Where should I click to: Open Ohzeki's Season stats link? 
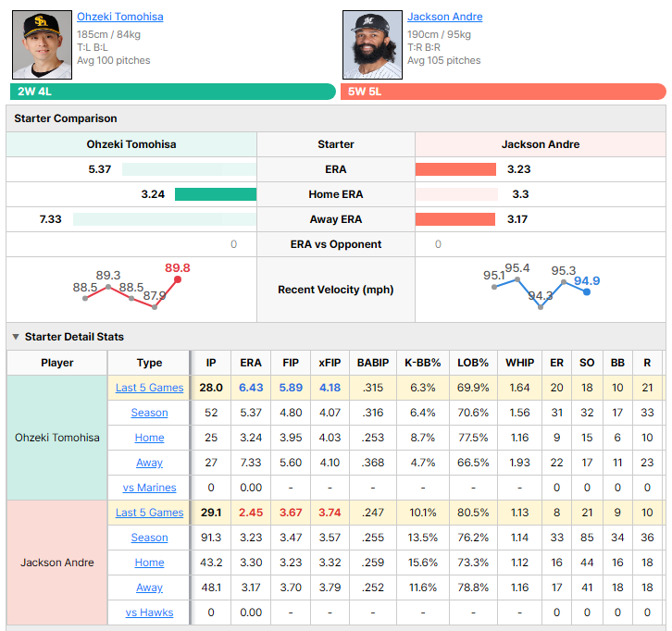(150, 413)
